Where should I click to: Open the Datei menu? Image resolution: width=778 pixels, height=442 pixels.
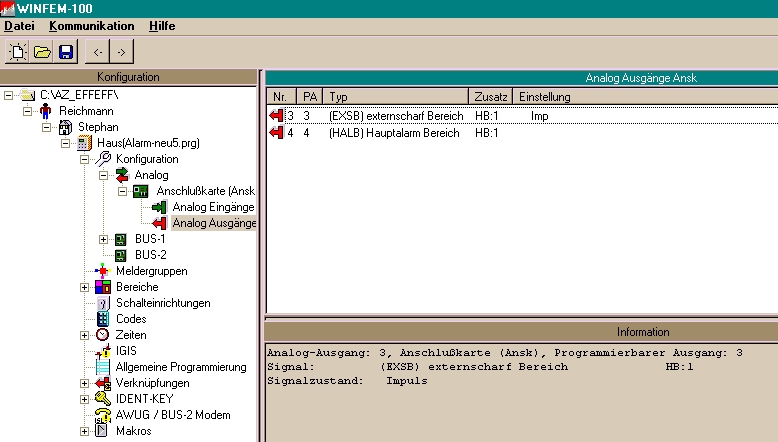tap(20, 25)
